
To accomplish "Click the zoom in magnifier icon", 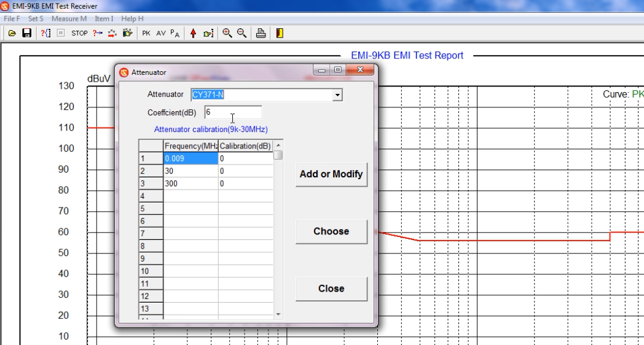I will (x=227, y=33).
